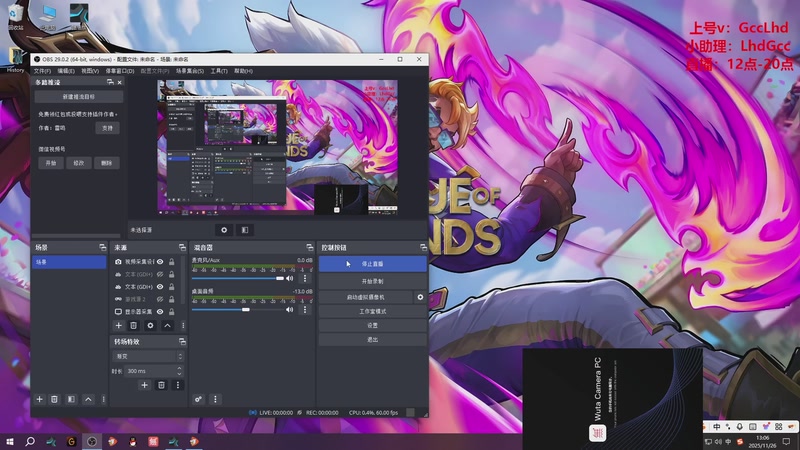Increase transition duration with up arrow
Viewport: 800px width, 450px height.
coord(179,368)
